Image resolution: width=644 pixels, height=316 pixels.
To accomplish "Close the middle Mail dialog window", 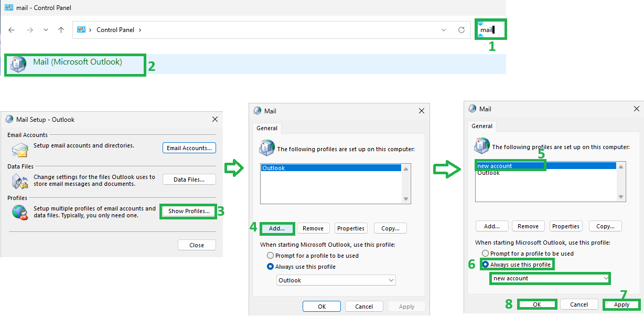I will pyautogui.click(x=422, y=111).
